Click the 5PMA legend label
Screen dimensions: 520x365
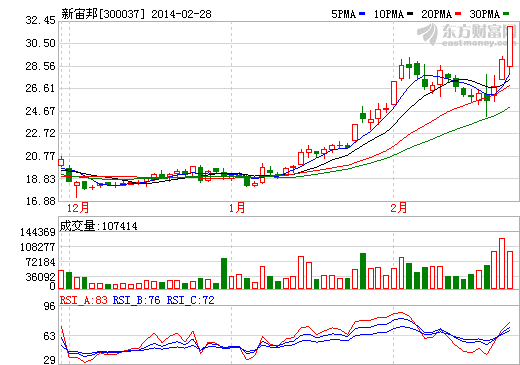pyautogui.click(x=343, y=14)
